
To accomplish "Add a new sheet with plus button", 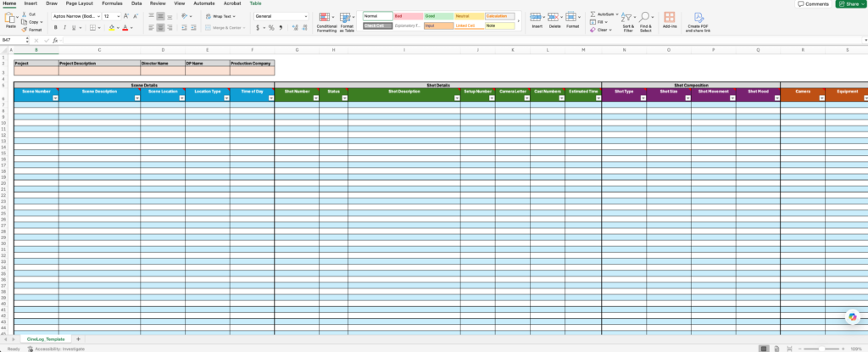I will coord(78,339).
